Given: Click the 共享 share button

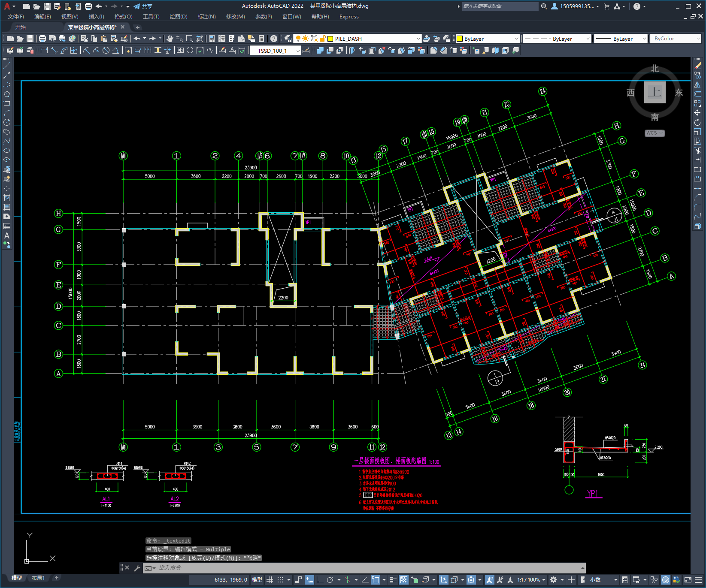Looking at the screenshot, I should click(143, 6).
